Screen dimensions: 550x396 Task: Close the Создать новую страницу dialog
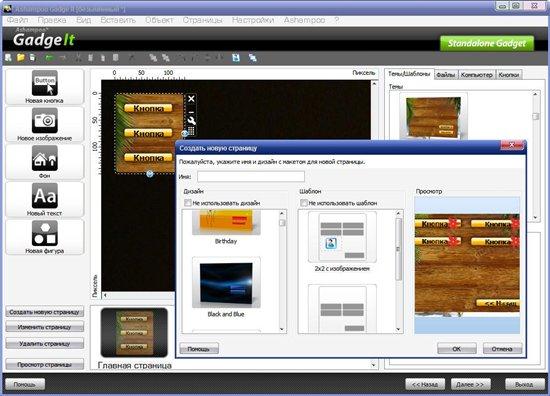coord(512,145)
